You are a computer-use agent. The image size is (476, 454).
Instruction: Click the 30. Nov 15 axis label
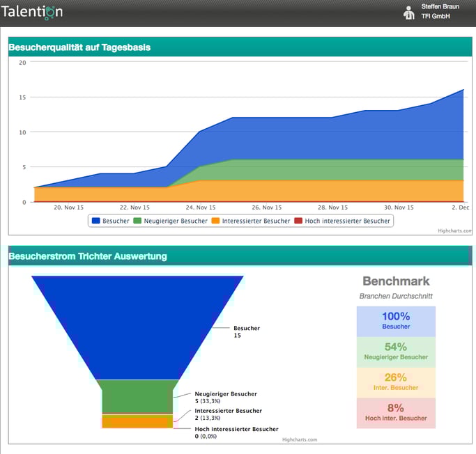tap(399, 208)
